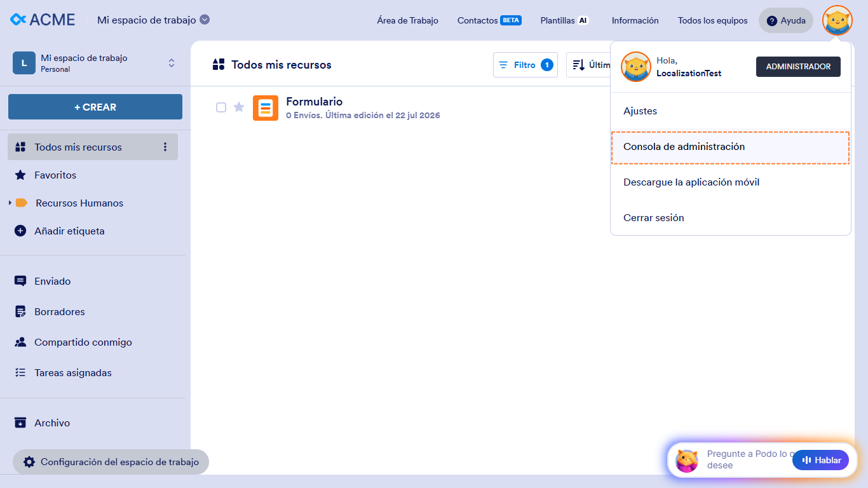Click the profile avatar in dropdown header
The image size is (868, 488).
635,67
